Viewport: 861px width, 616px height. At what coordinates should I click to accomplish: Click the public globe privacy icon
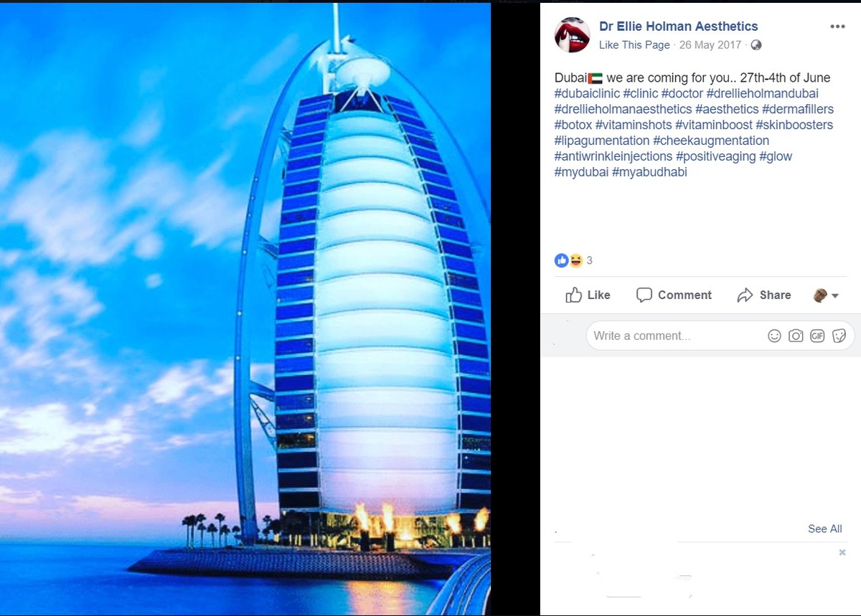[756, 45]
